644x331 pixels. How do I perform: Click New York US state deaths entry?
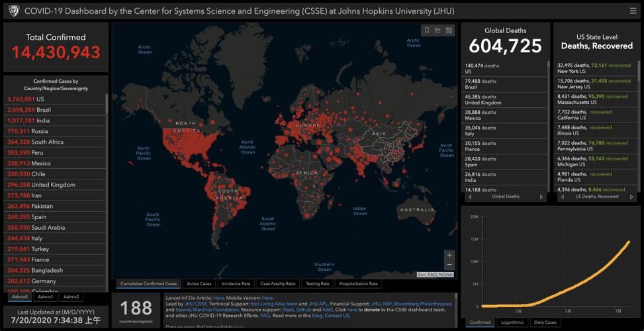pyautogui.click(x=596, y=68)
